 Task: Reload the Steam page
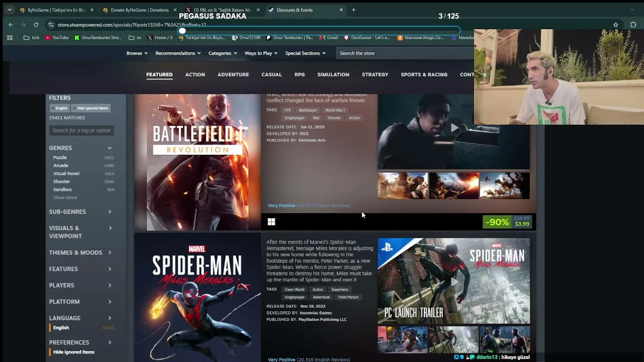click(36, 25)
